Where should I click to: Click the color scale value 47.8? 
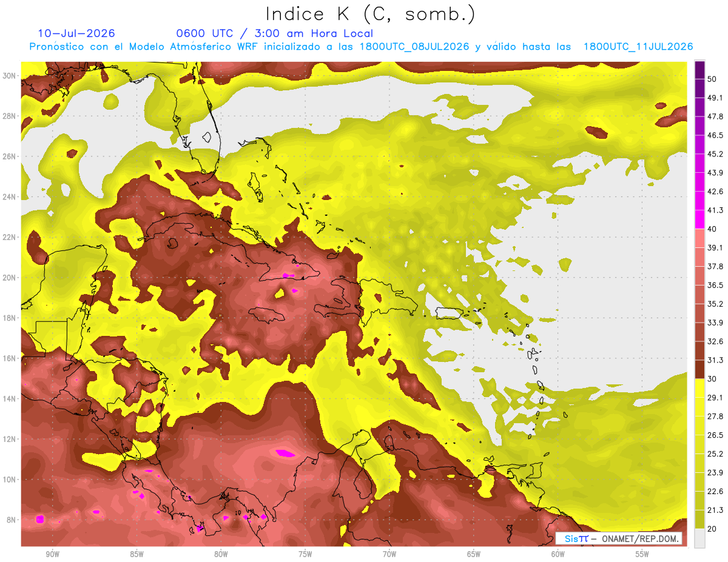716,116
